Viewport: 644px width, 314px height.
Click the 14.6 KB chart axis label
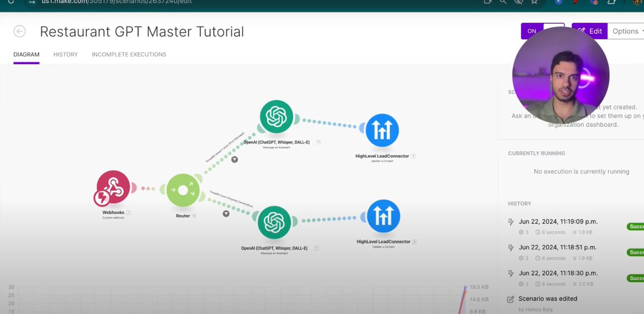tap(479, 300)
